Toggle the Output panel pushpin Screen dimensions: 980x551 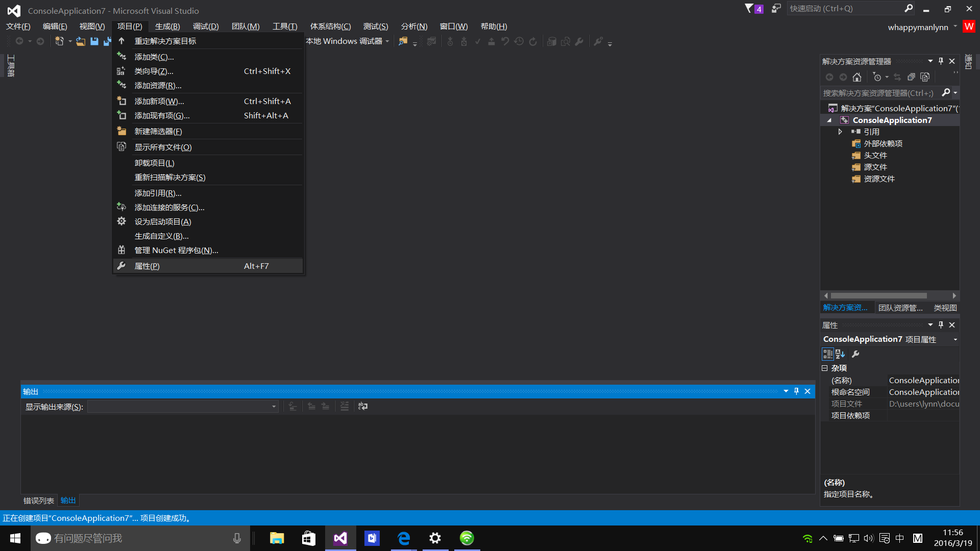click(x=796, y=391)
